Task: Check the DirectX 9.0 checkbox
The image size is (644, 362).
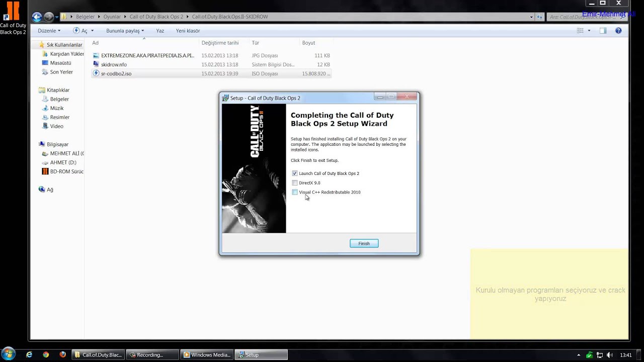Action: 295,183
